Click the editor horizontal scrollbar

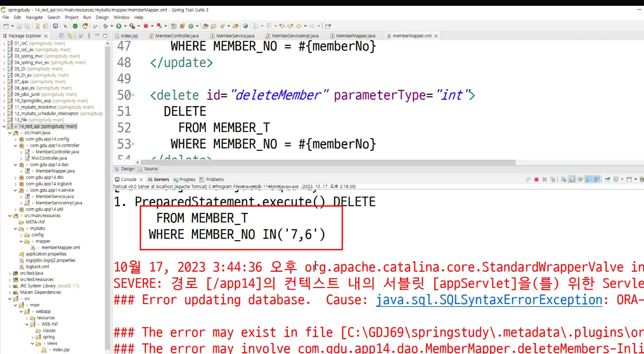pyautogui.click(x=328, y=163)
